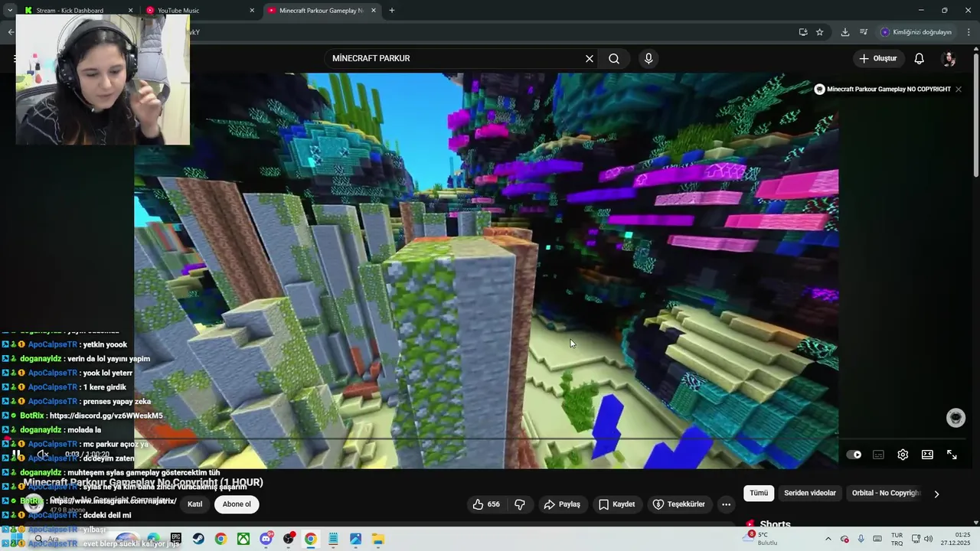Select the Seriden videolar chip
The height and width of the screenshot is (551, 980).
(810, 494)
